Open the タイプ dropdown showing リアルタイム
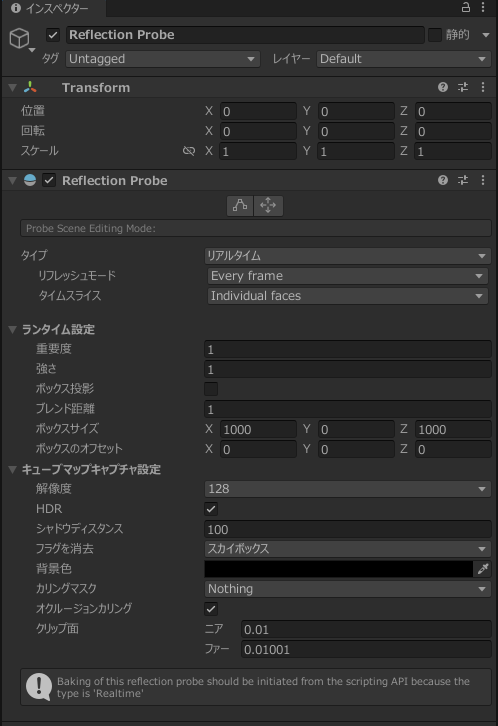Image resolution: width=498 pixels, height=726 pixels. pyautogui.click(x=348, y=256)
